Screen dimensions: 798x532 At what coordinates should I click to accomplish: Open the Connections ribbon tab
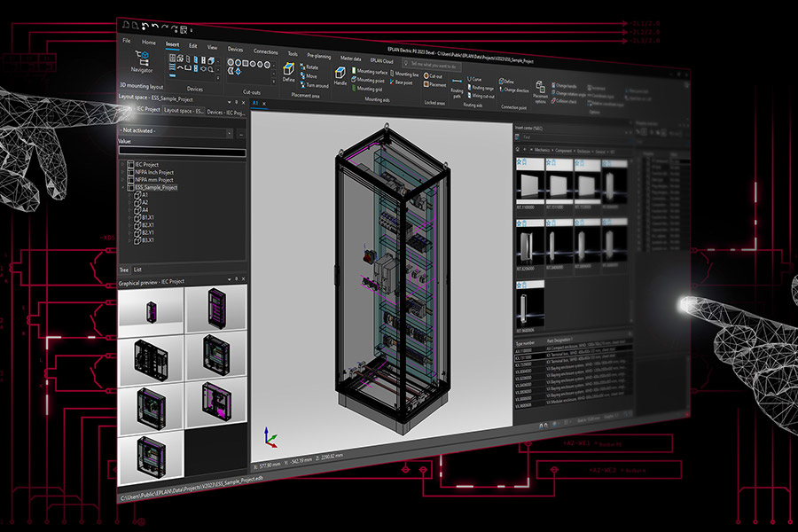click(x=265, y=51)
